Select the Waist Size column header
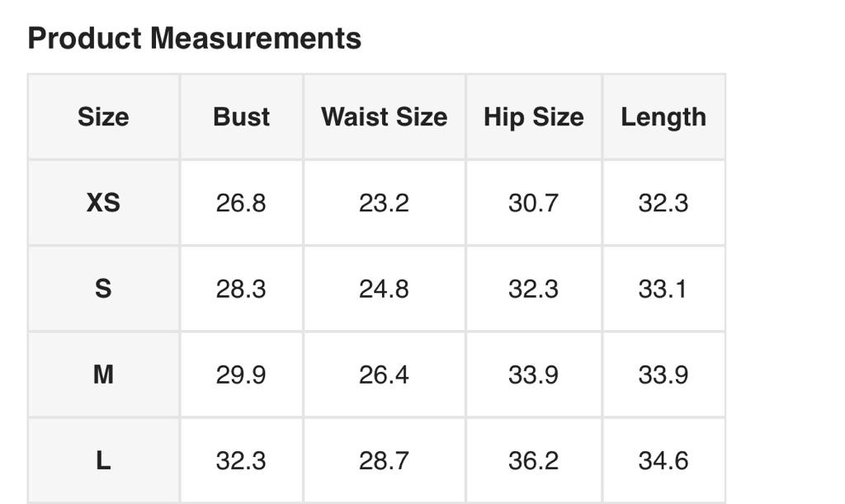This screenshot has height=504, width=845. point(384,117)
